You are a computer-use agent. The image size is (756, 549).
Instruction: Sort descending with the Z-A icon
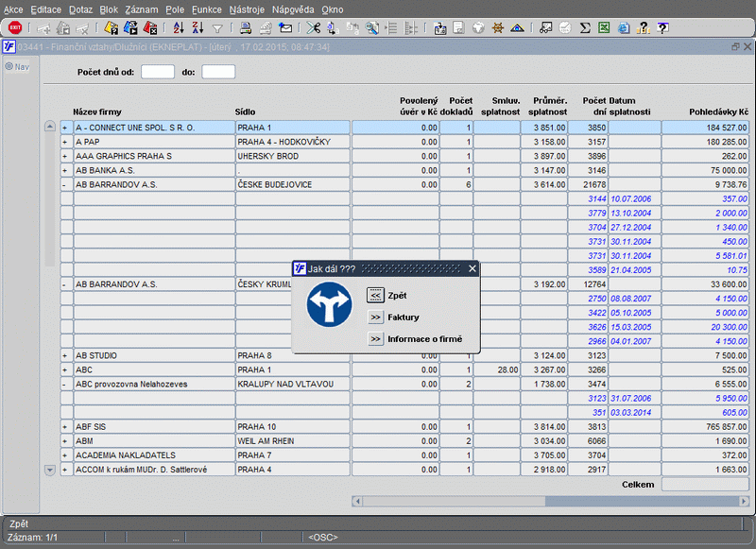pos(198,28)
